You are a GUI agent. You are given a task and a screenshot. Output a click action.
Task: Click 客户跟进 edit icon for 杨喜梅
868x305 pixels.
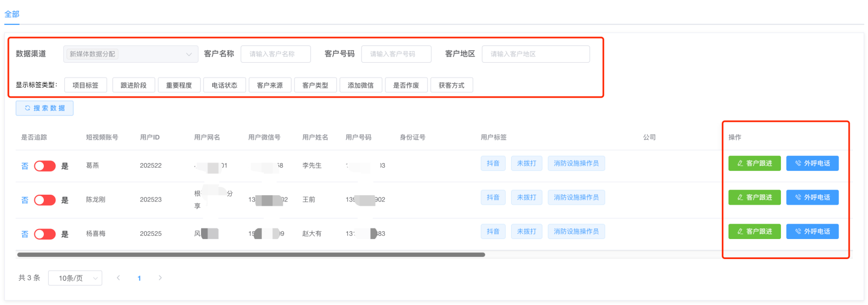tap(740, 232)
